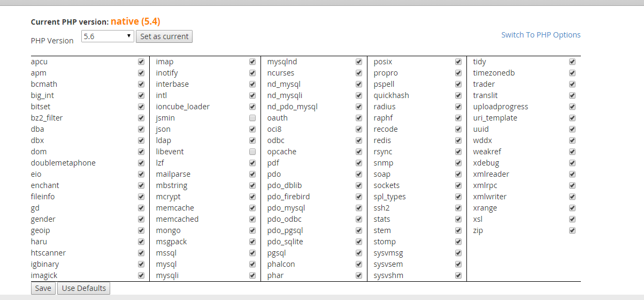Uncheck the quickhash extension checkbox
644x300 pixels.
click(458, 95)
